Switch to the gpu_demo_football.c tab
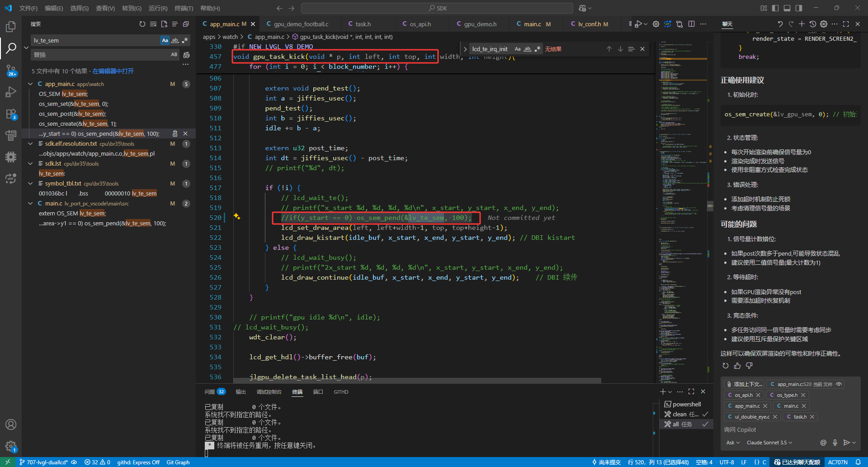The height and width of the screenshot is (467, 868). click(301, 24)
